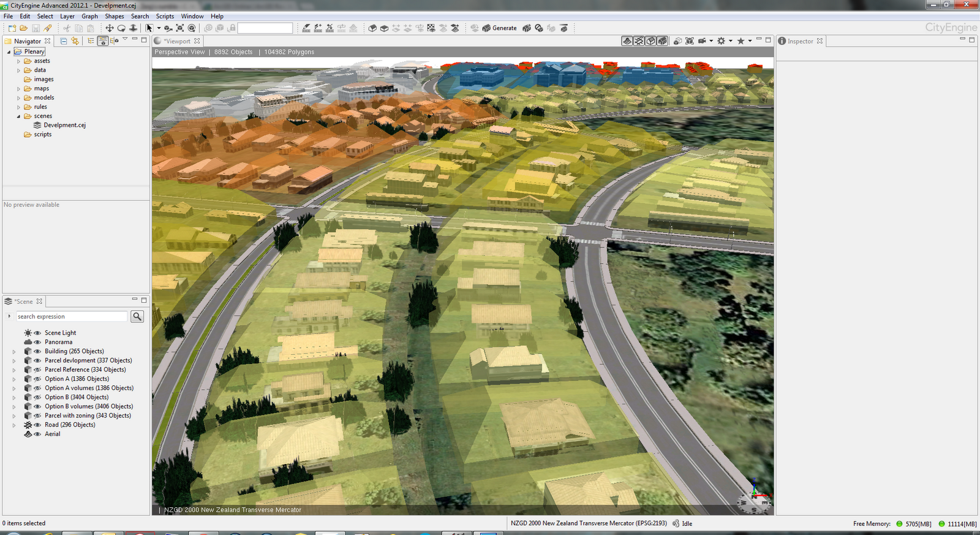Select Parcel with zoning layer row
980x535 pixels.
pos(88,415)
